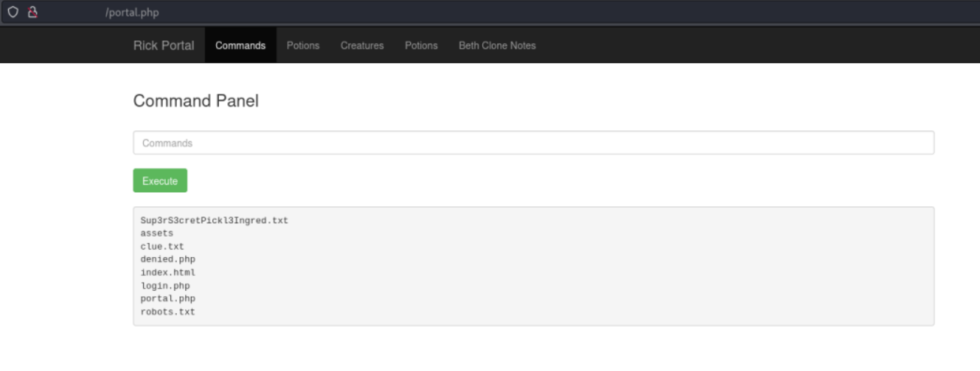Viewport: 980px width, 371px height.
Task: Click the insecure connection padlock icon
Action: [x=32, y=12]
